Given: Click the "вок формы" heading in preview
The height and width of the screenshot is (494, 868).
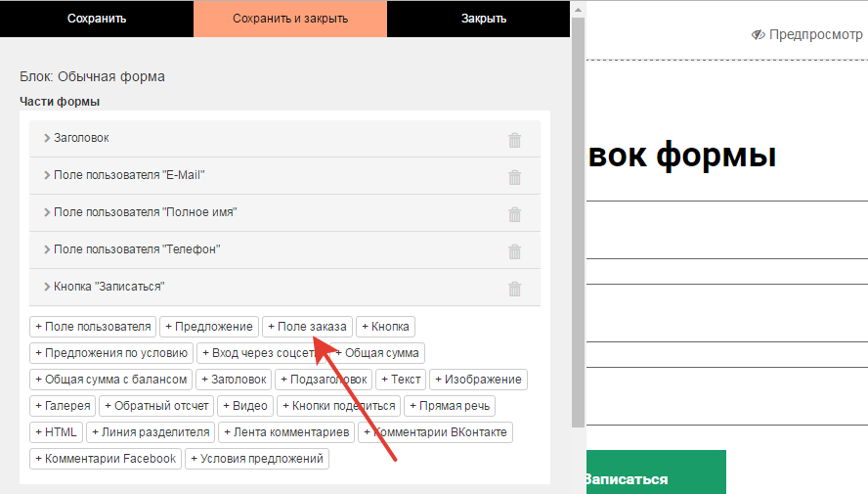Looking at the screenshot, I should coord(682,156).
